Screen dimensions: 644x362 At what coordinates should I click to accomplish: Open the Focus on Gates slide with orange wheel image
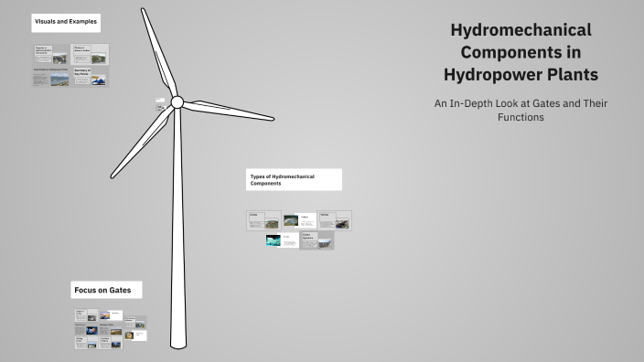coord(135,335)
